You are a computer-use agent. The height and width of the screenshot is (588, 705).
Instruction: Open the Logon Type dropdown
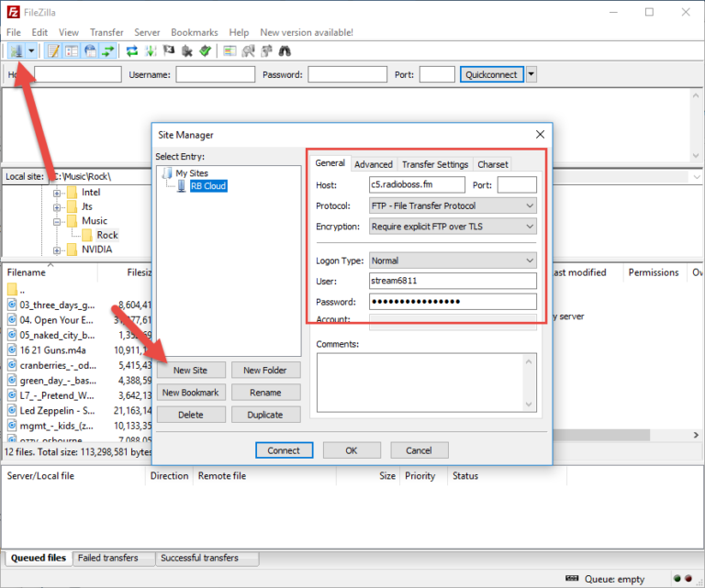pyautogui.click(x=453, y=261)
